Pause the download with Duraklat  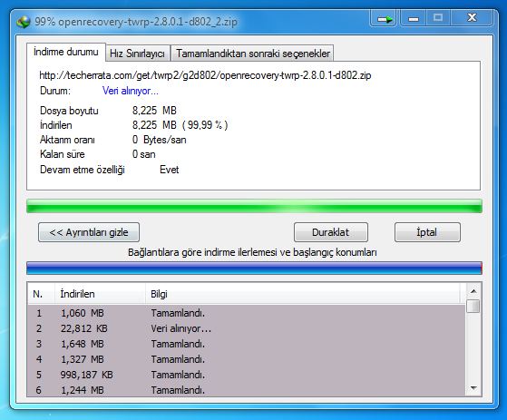[x=330, y=232]
